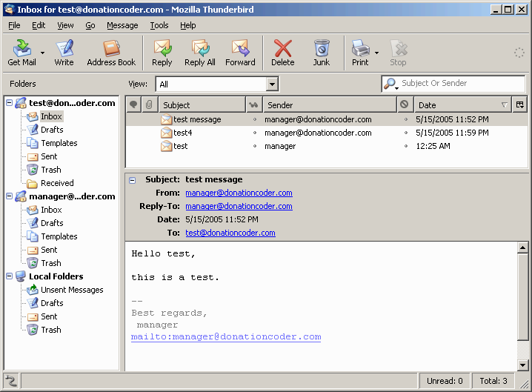
Task: Click the Write new message icon
Action: click(64, 53)
